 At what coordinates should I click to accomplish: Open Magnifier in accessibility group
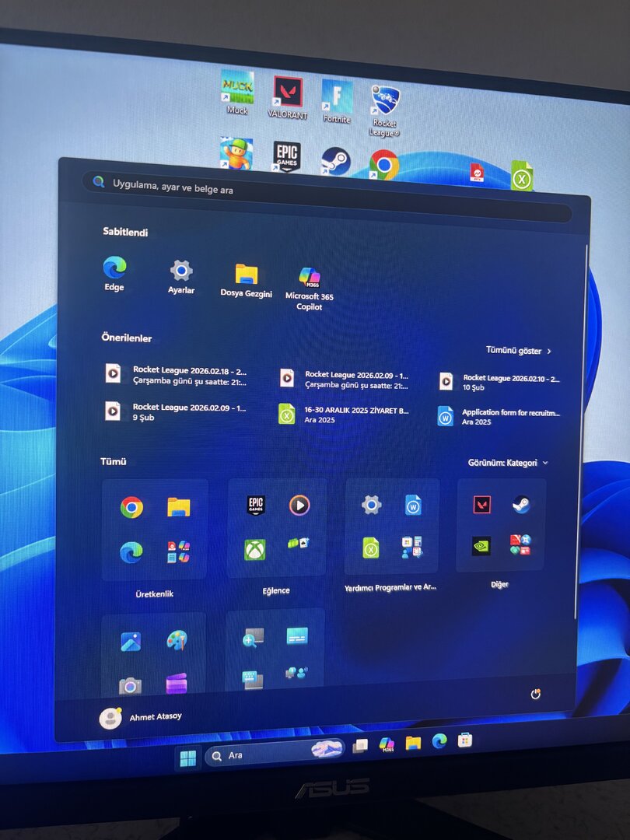tap(253, 638)
